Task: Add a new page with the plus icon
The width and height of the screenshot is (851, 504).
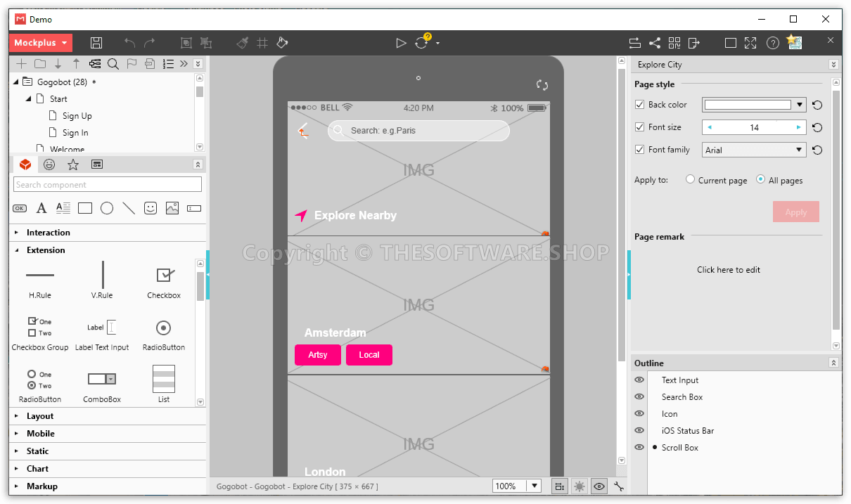Action: tap(21, 63)
